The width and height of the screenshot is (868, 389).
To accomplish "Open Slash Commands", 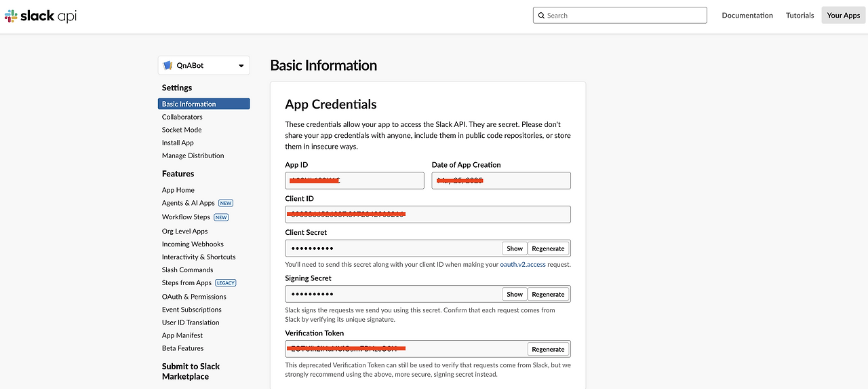I will point(187,270).
